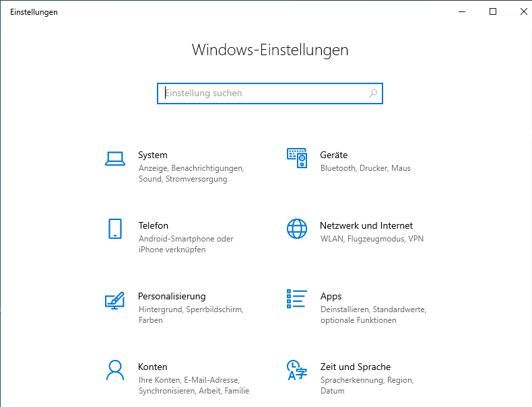
Task: Select the Konten person icon
Action: (115, 370)
